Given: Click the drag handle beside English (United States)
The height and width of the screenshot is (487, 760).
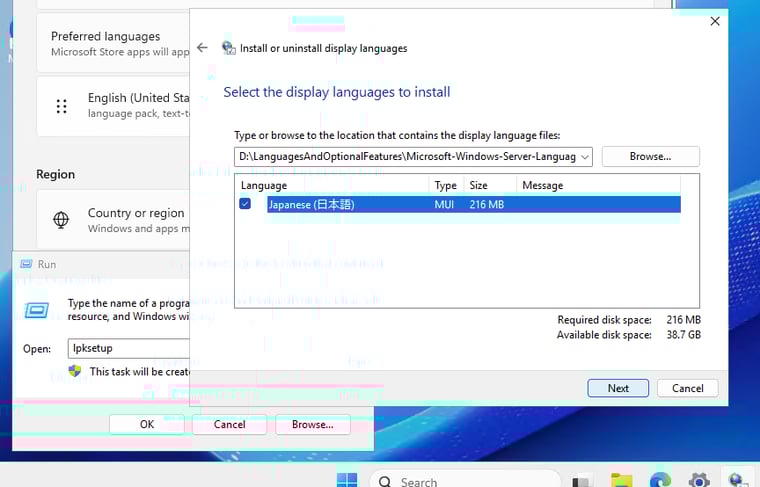Looking at the screenshot, I should tap(61, 106).
